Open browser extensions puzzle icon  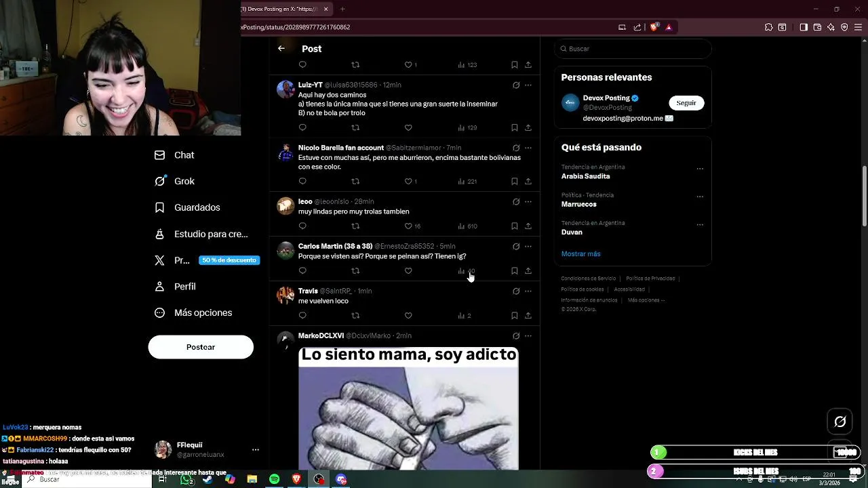(x=768, y=27)
